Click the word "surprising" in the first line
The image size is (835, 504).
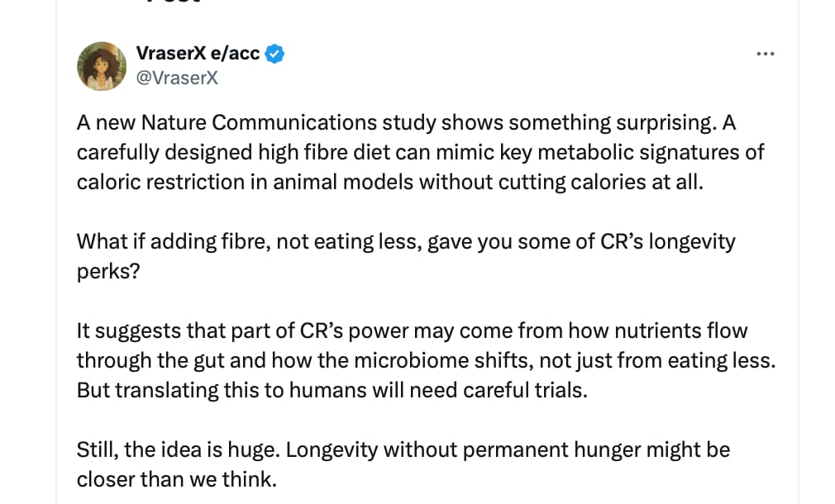663,122
